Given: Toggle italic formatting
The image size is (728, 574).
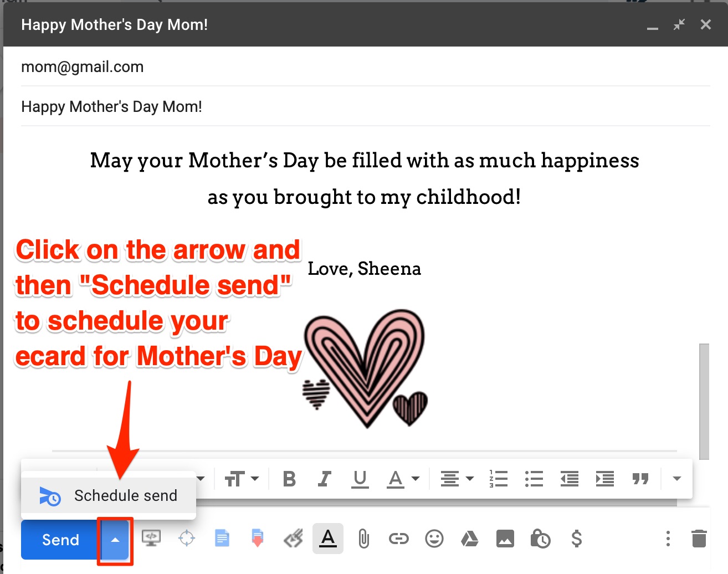Looking at the screenshot, I should [324, 479].
